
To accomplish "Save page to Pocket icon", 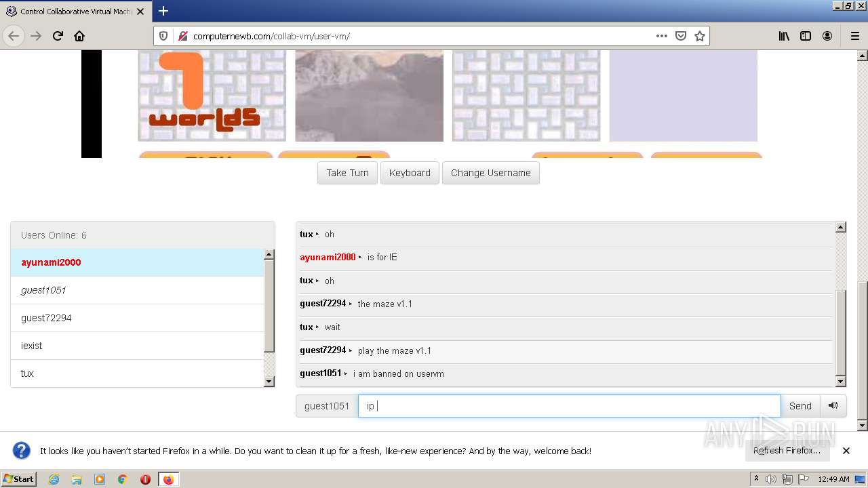I will click(681, 36).
